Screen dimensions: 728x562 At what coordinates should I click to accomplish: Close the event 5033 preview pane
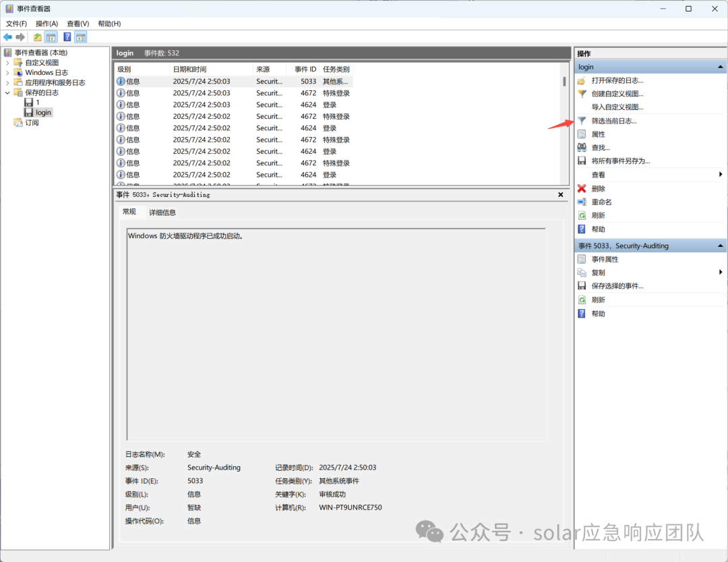coord(560,195)
